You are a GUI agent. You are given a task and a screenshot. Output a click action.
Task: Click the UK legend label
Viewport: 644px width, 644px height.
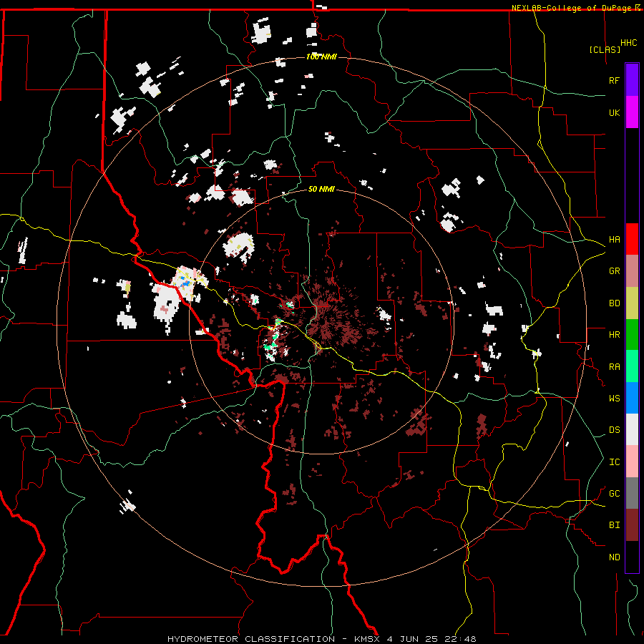(x=614, y=112)
